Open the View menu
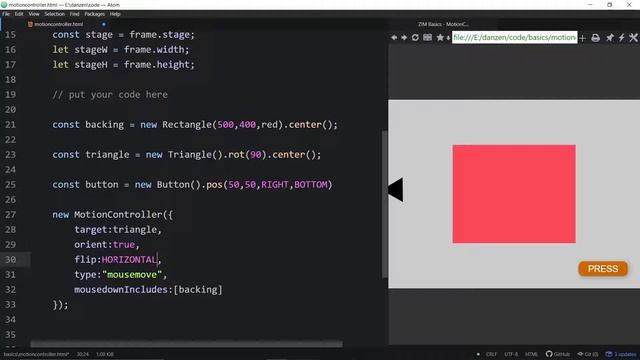The height and width of the screenshot is (360, 640). click(34, 14)
